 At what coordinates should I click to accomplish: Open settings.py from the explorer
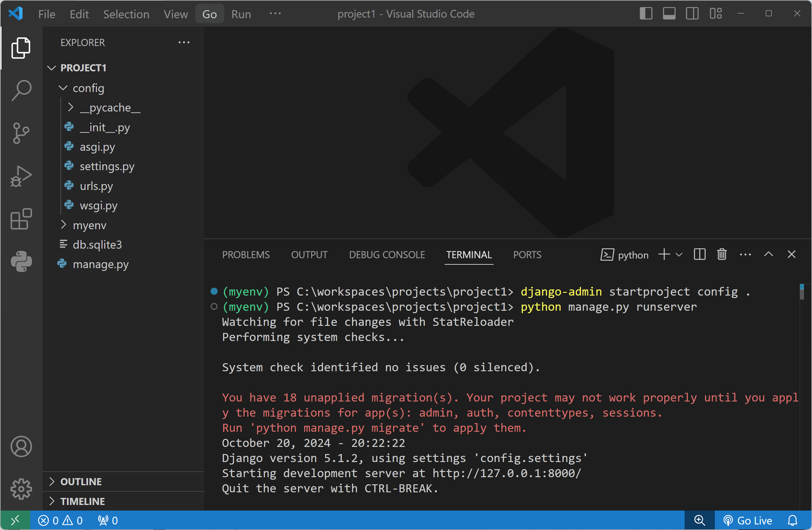click(107, 166)
